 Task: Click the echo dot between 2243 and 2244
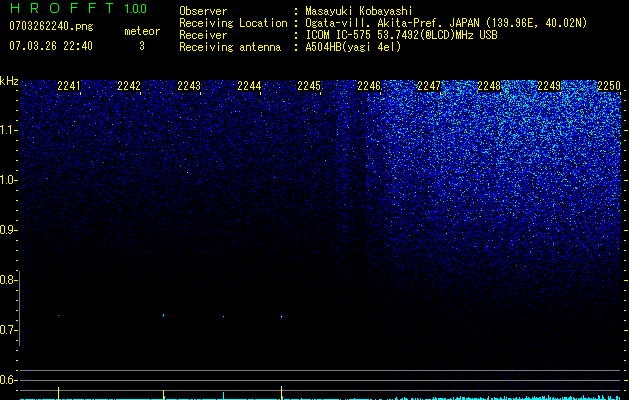(x=223, y=317)
